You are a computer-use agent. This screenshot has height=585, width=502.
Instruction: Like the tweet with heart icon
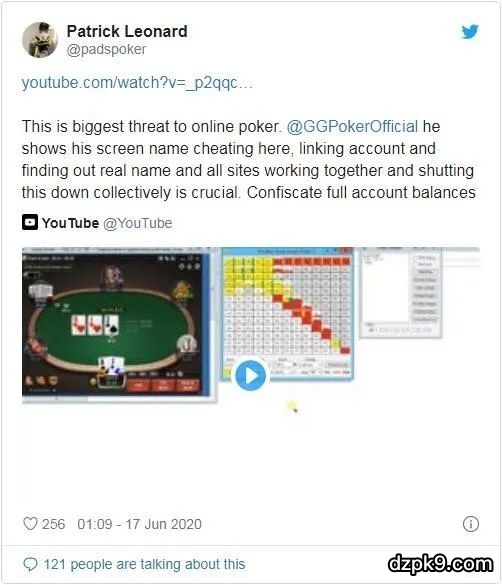point(30,523)
